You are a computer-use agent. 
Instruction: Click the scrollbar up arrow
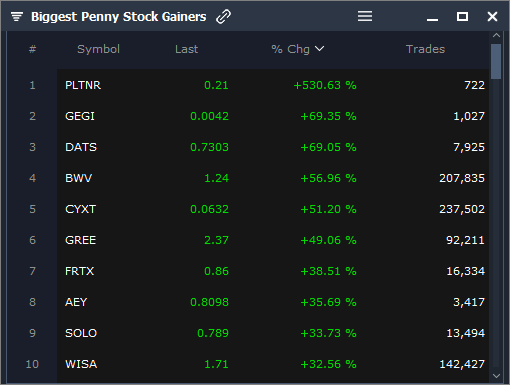(x=496, y=35)
